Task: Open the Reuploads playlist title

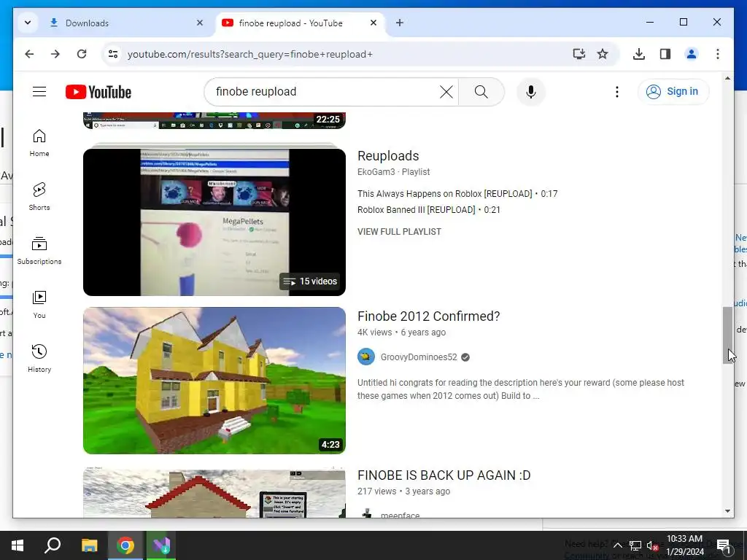Action: [388, 156]
